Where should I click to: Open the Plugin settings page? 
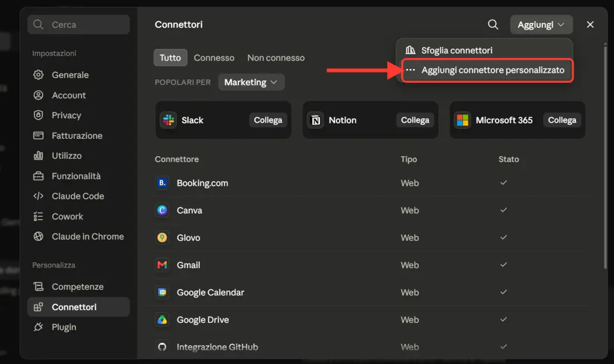[78, 327]
